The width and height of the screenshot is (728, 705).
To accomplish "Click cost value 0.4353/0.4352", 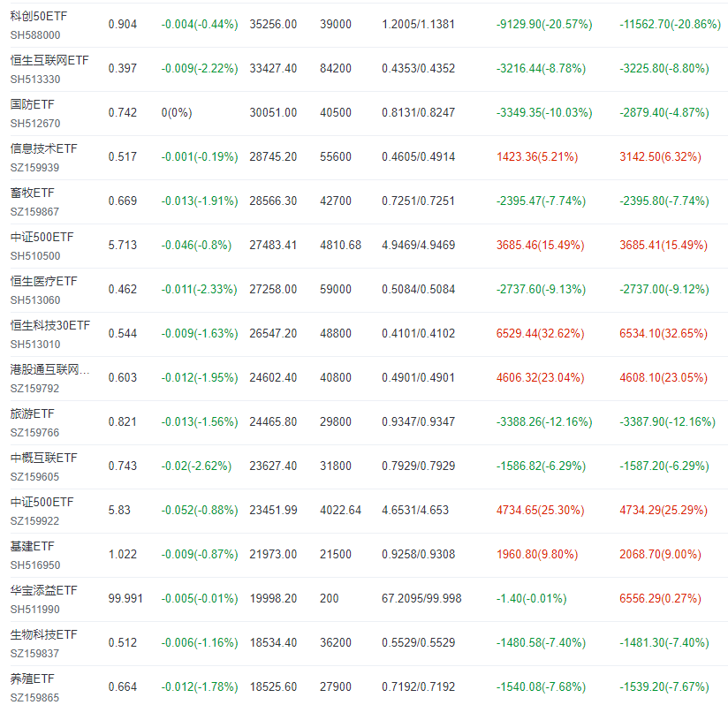I will 418,68.
